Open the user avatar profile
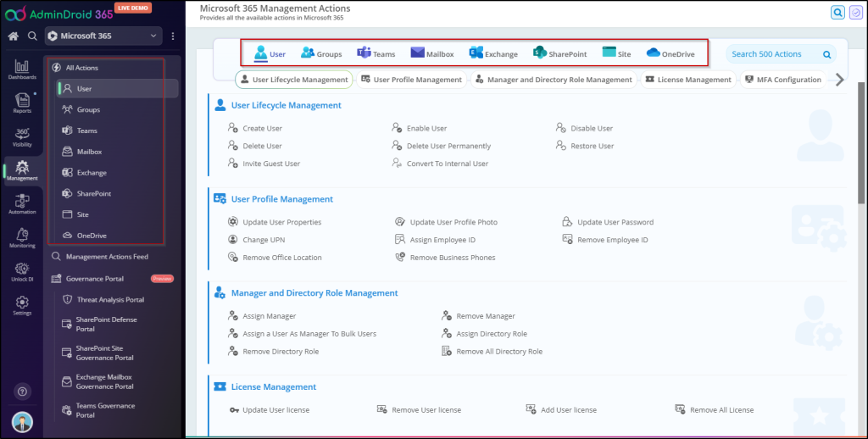The height and width of the screenshot is (439, 868). click(22, 422)
